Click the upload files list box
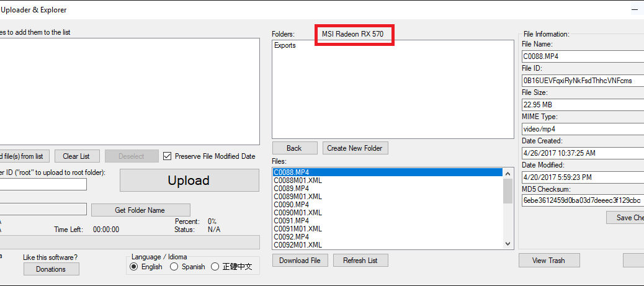This screenshot has width=644, height=286. click(130, 91)
